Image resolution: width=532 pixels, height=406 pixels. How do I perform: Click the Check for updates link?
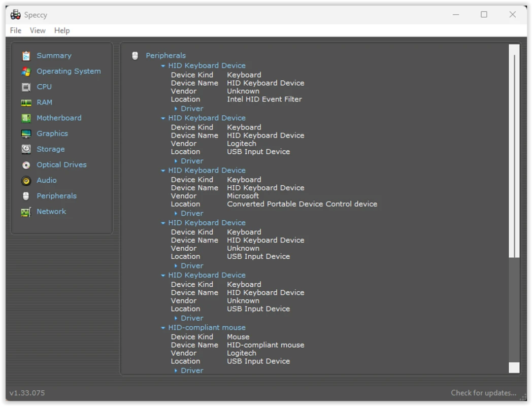tap(483, 392)
